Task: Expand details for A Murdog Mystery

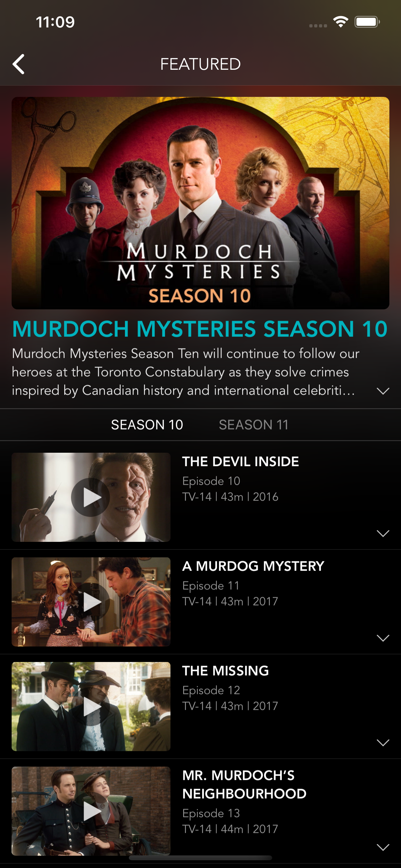Action: click(383, 637)
